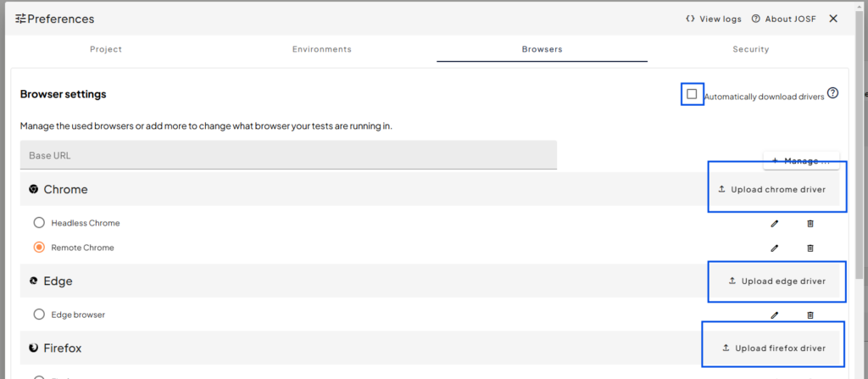Click Upload edge driver button
This screenshot has width=868, height=379.
tap(776, 281)
